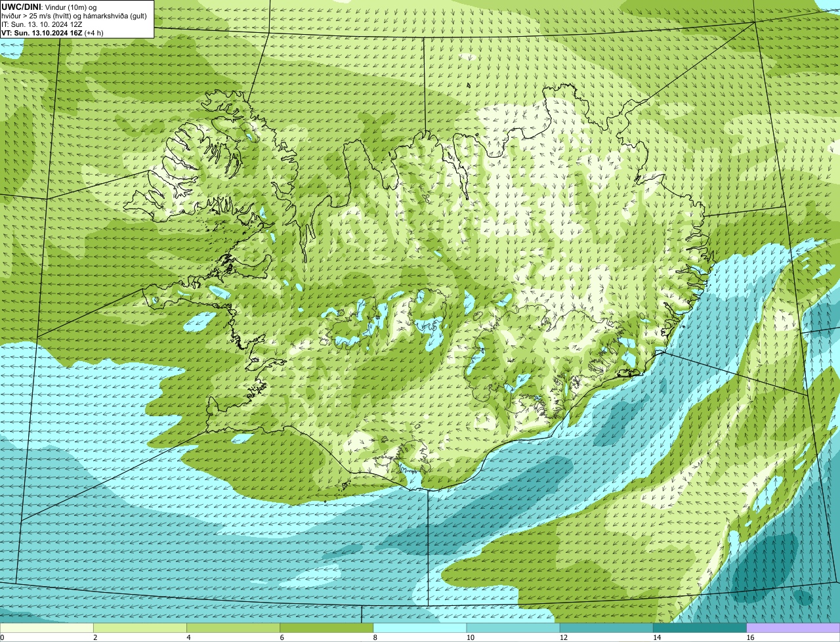Click the 10–12 m/s turquoise legend swatch
The width and height of the screenshot is (840, 642).
click(513, 628)
